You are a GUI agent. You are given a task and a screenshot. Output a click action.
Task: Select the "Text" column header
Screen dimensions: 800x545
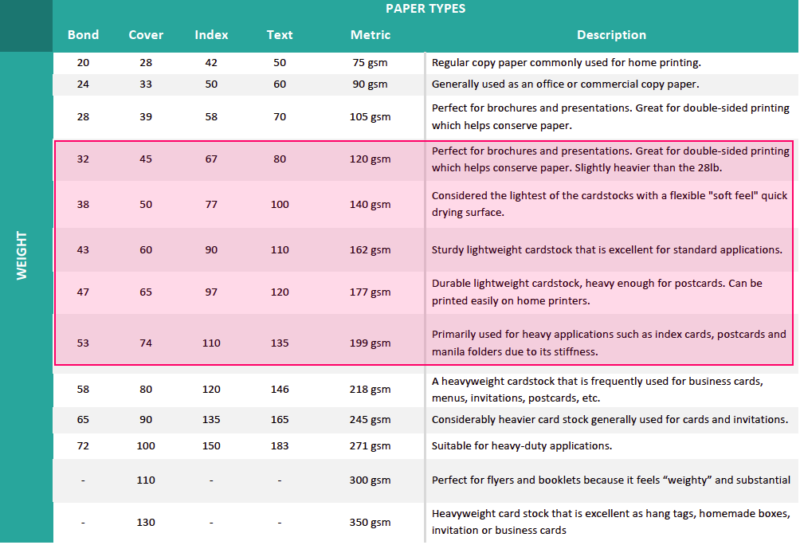tap(280, 35)
